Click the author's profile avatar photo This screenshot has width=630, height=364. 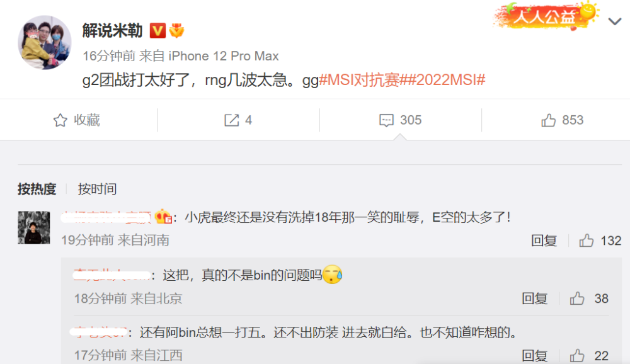pyautogui.click(x=45, y=42)
